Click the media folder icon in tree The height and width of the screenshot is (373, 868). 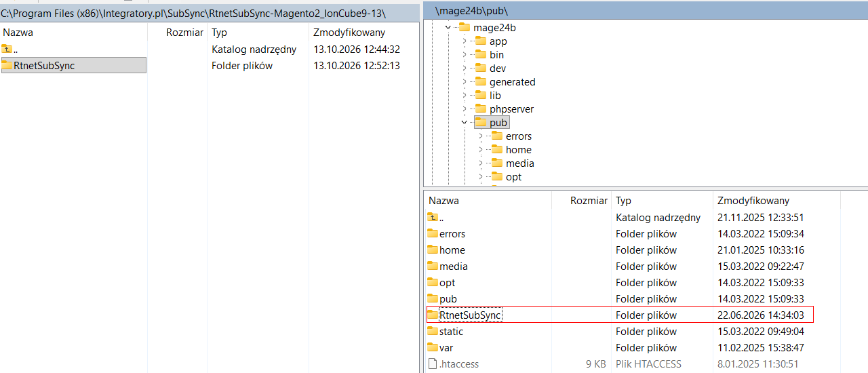[497, 163]
